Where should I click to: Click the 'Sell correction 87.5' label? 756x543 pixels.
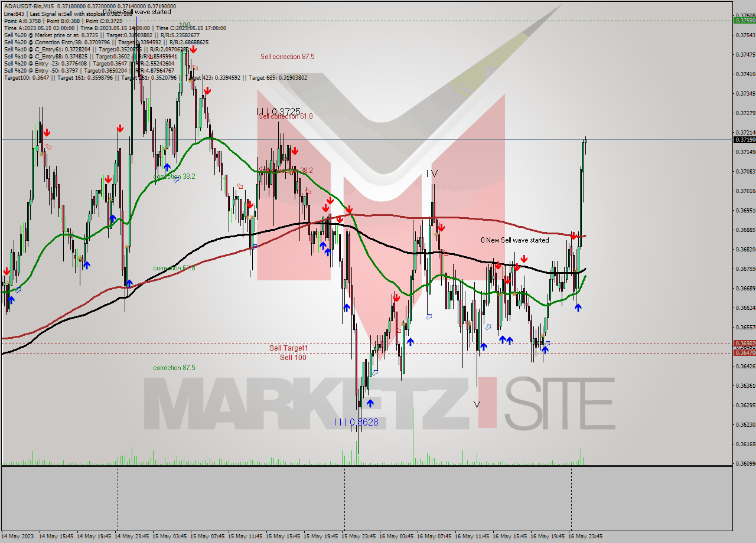(x=288, y=57)
